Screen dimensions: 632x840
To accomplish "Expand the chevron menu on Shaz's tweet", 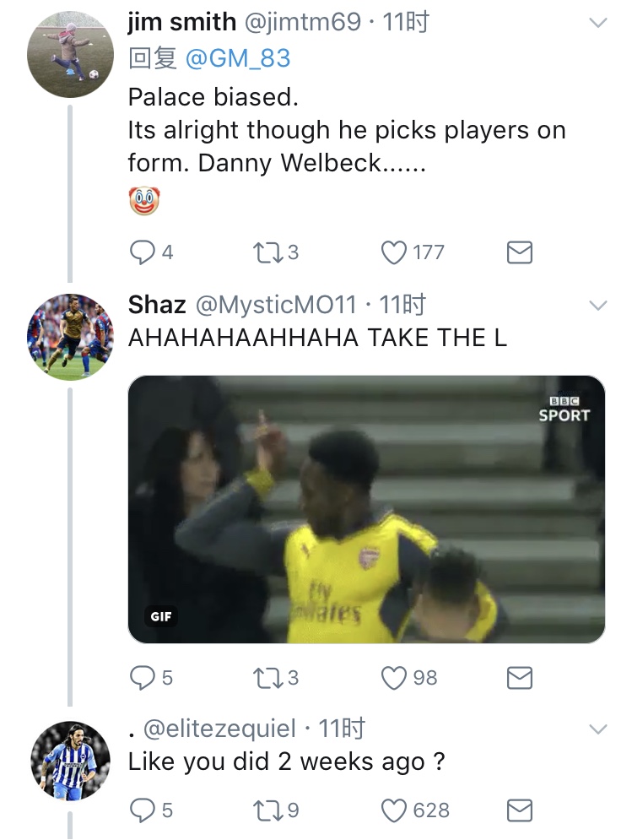I will (597, 305).
